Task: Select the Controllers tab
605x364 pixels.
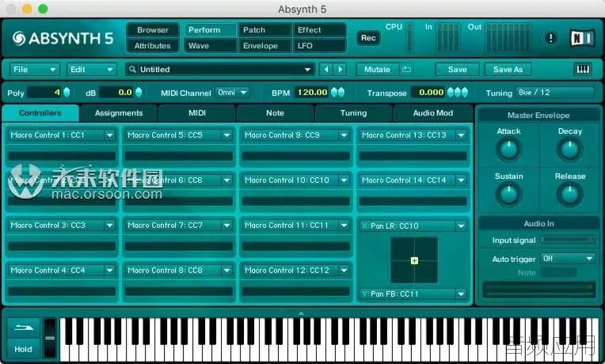Action: (40, 113)
